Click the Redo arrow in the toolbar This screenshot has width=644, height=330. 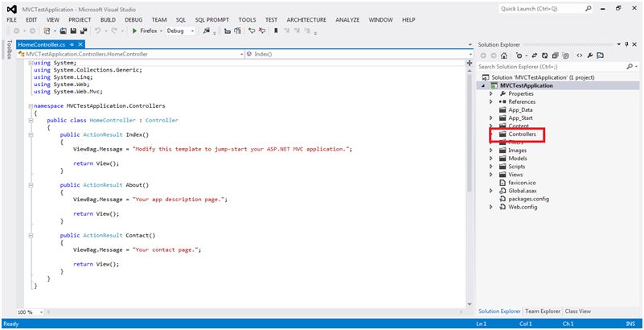pyautogui.click(x=114, y=31)
